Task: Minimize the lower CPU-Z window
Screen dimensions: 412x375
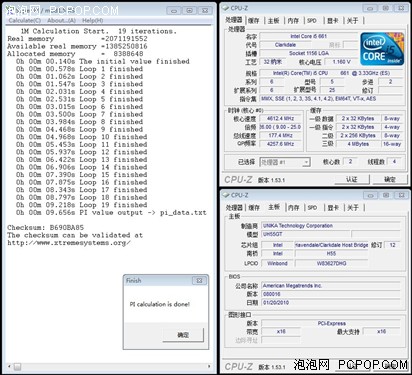Action: tap(370, 195)
